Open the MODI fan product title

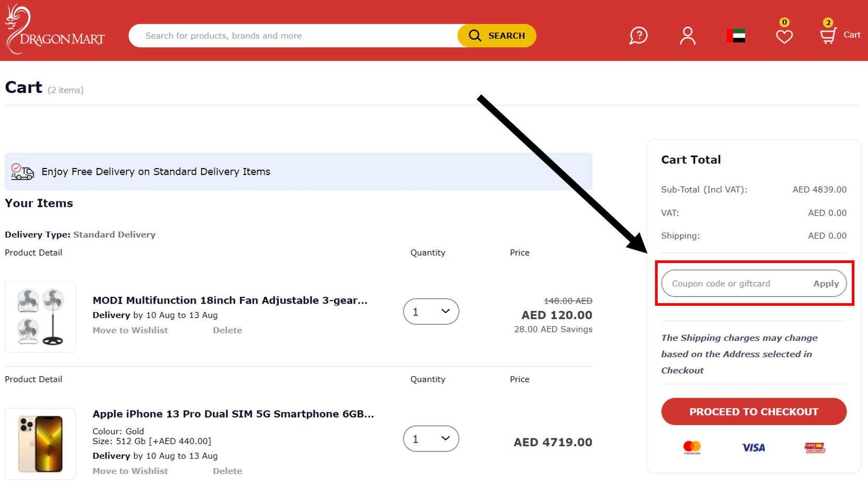tap(230, 300)
